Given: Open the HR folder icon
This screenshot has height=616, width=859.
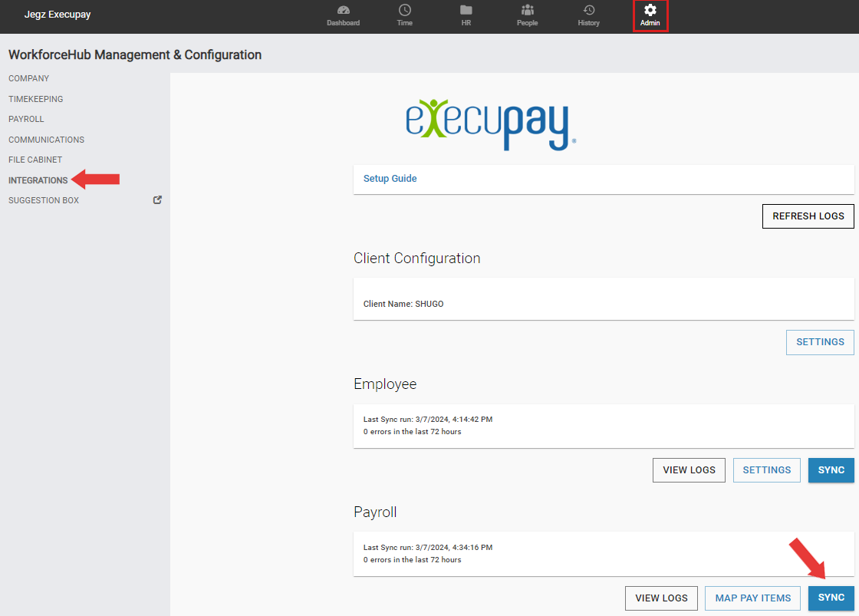Looking at the screenshot, I should click(x=466, y=15).
